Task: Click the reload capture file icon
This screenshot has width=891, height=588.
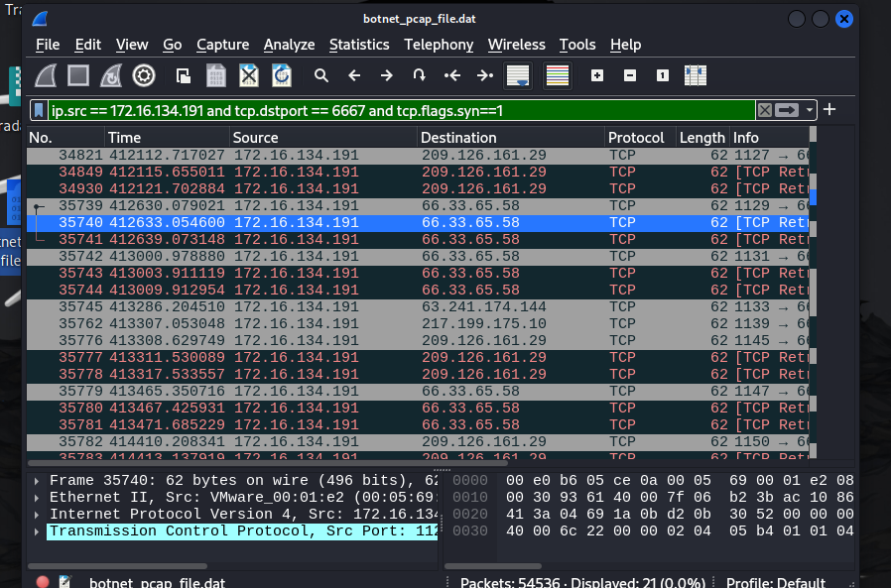Action: tap(282, 75)
